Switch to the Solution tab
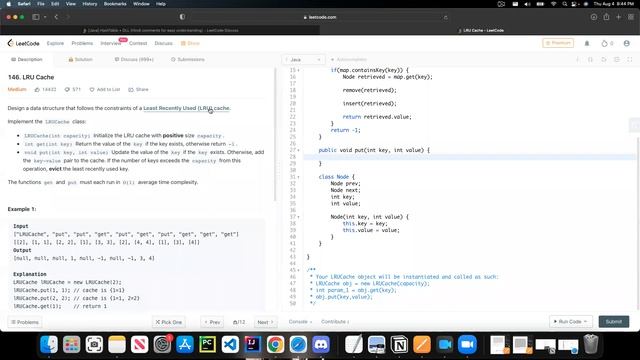Viewport: 640px width, 360px height. coord(80,60)
